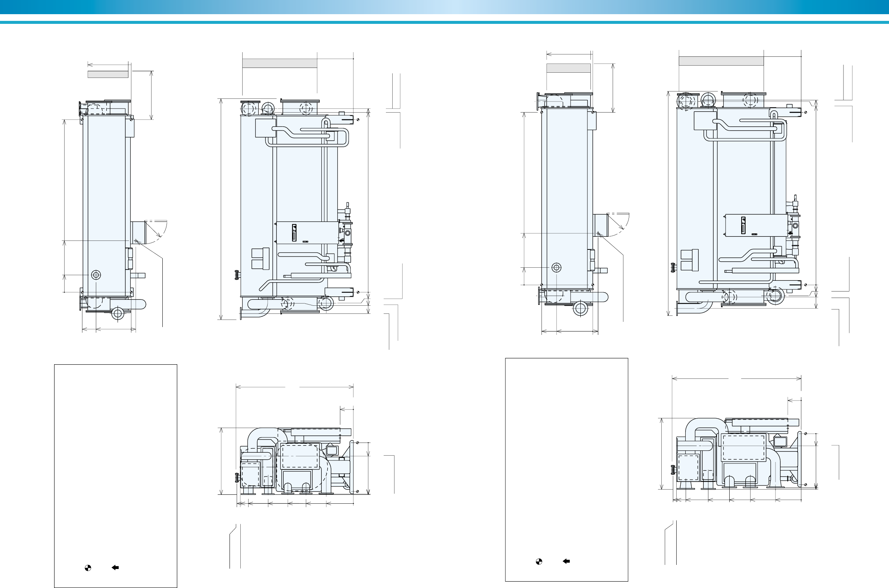
Task: Click the circular port on right-hand side view
Action: [x=556, y=267]
